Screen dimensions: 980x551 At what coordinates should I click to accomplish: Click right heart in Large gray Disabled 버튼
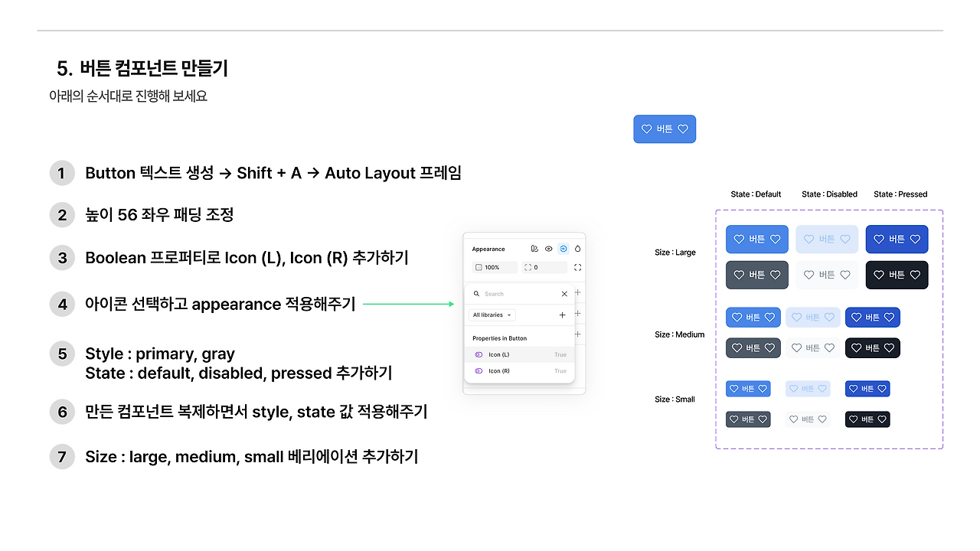[845, 275]
